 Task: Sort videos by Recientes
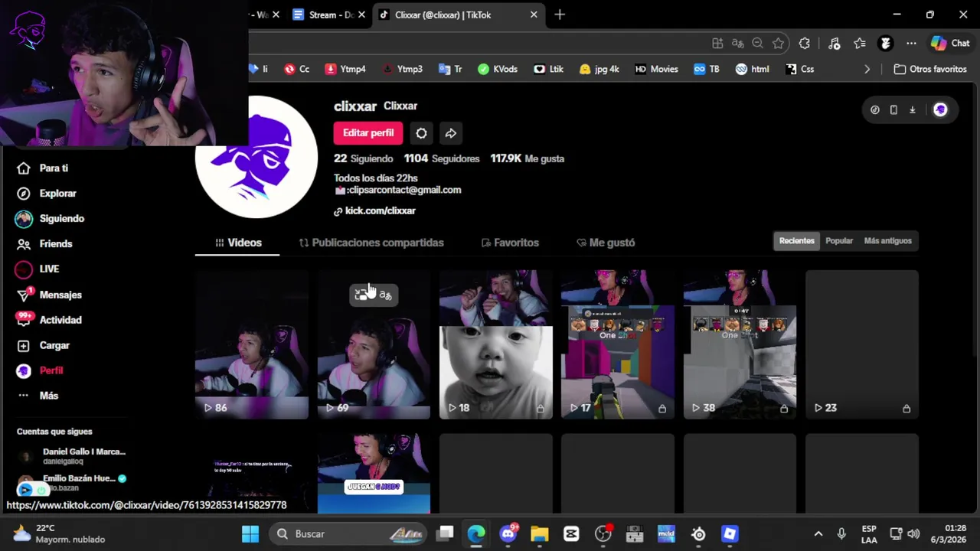pos(796,241)
